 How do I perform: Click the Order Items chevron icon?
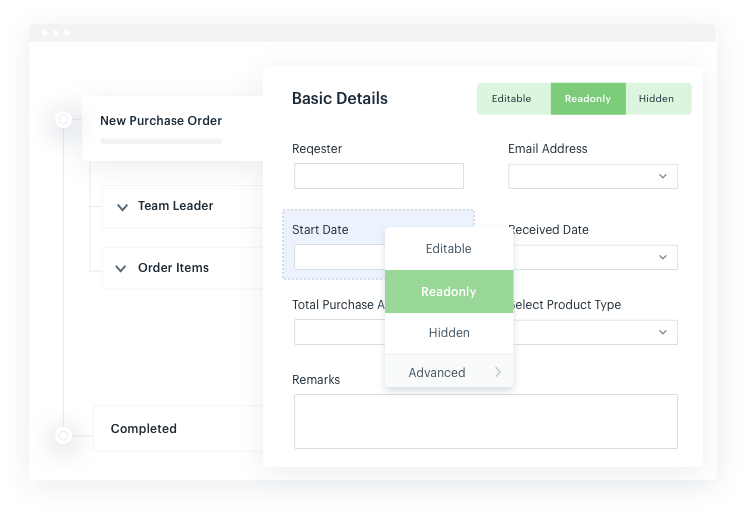pyautogui.click(x=121, y=269)
